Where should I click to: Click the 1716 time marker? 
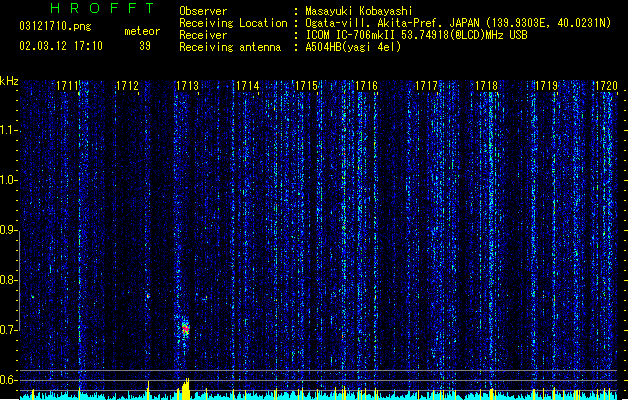(x=366, y=86)
